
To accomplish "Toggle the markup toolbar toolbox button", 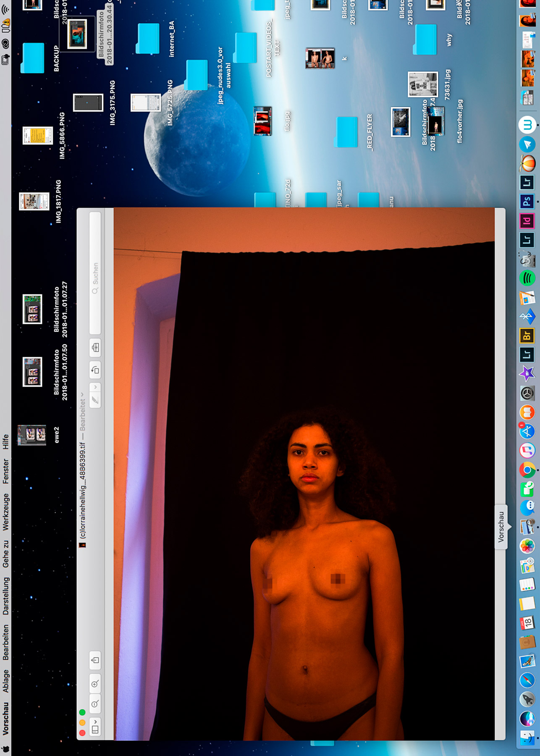I will point(95,348).
